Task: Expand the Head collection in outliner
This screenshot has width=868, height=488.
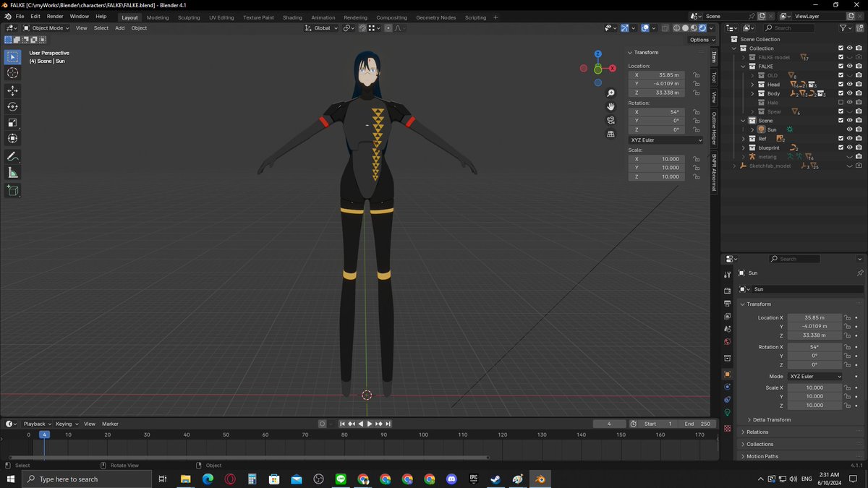Action: [x=752, y=85]
